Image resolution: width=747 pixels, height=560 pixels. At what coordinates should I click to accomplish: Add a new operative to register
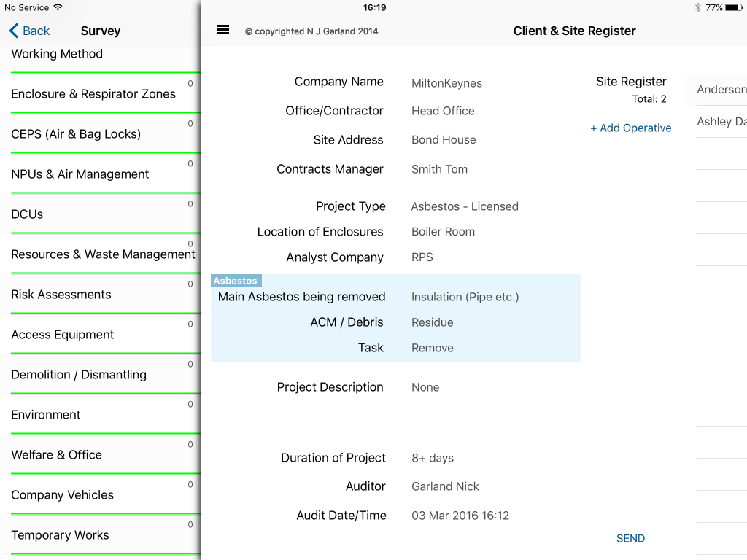[x=630, y=128]
